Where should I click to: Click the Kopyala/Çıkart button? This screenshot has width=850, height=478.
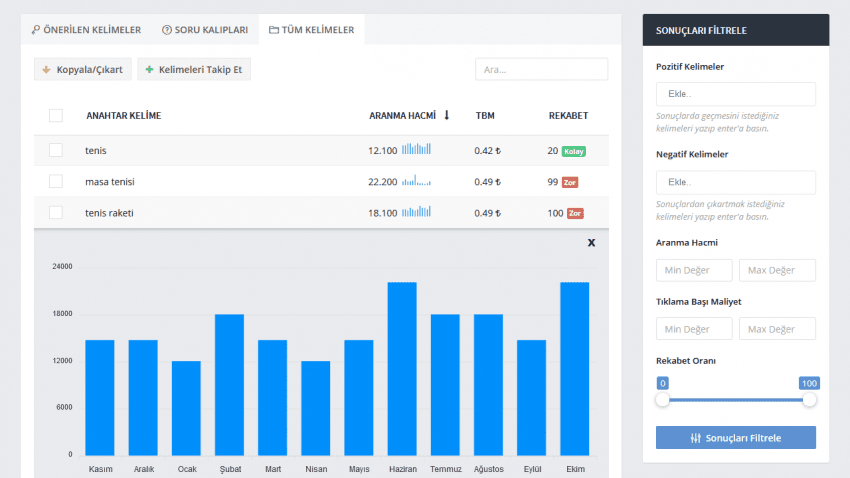pyautogui.click(x=82, y=69)
